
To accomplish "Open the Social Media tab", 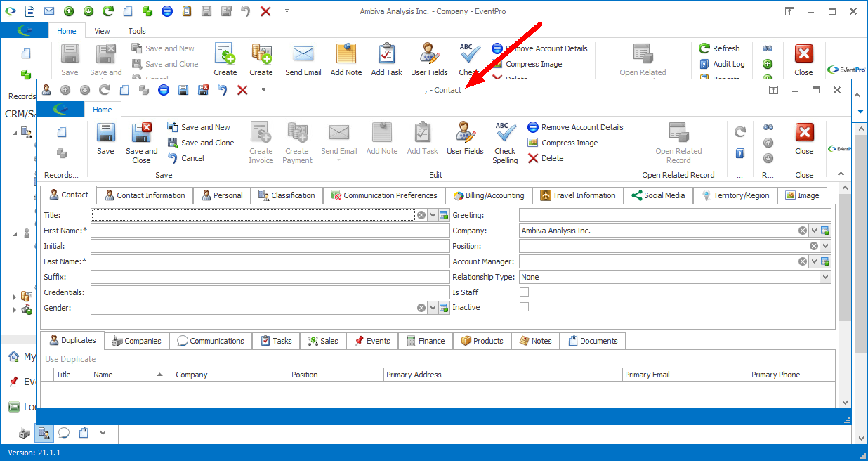I will (x=659, y=195).
